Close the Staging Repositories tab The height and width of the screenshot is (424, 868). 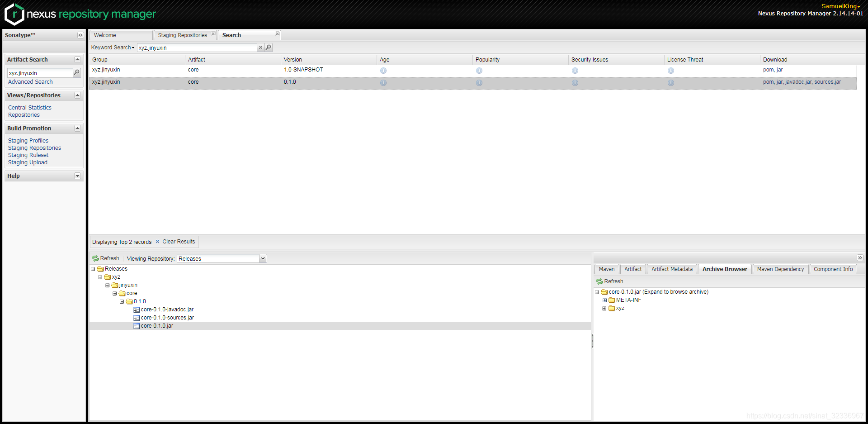pos(213,34)
